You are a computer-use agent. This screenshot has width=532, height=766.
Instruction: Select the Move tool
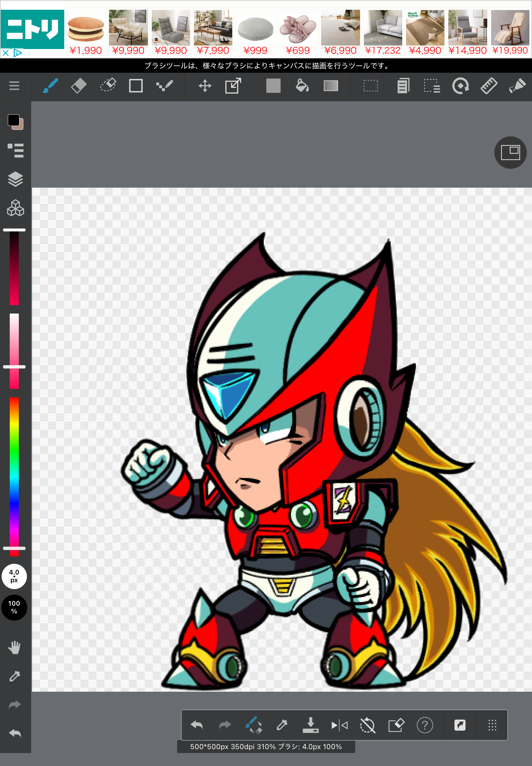pyautogui.click(x=205, y=86)
